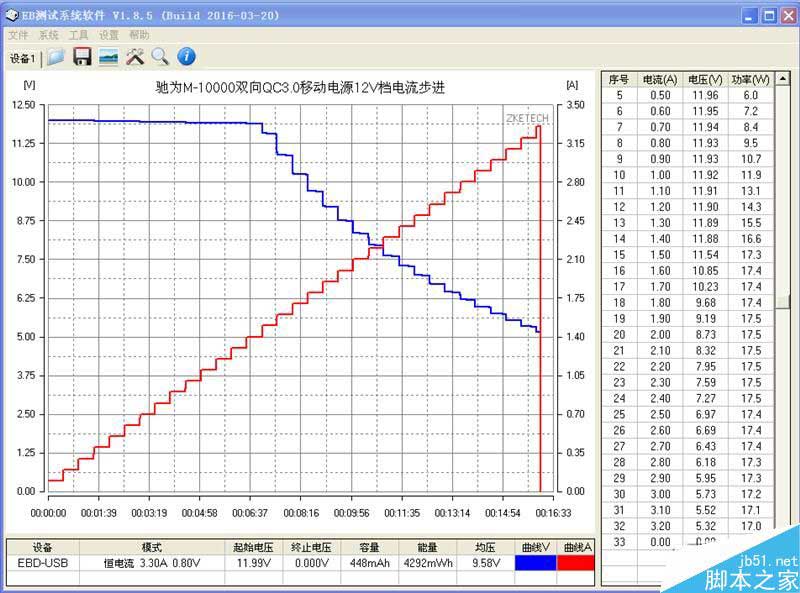Open the 工具 menu
The width and height of the screenshot is (800, 593).
click(x=79, y=35)
